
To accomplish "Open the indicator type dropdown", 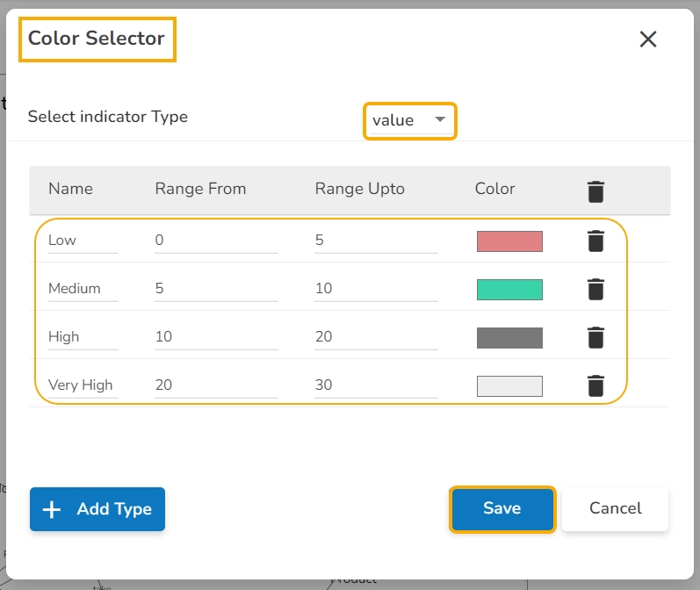I will pos(410,120).
